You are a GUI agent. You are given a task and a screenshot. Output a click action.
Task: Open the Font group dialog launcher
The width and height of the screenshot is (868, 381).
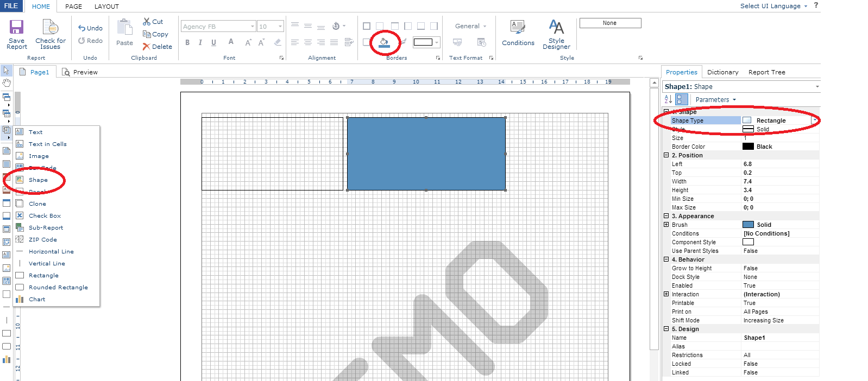281,58
